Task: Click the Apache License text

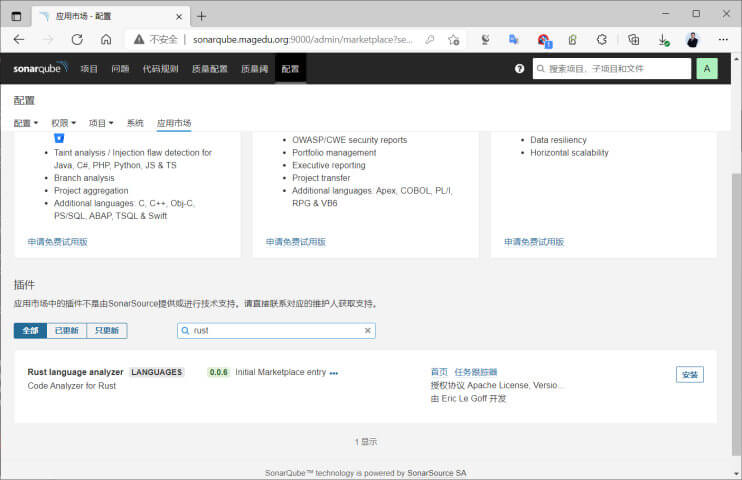Action: 516,385
